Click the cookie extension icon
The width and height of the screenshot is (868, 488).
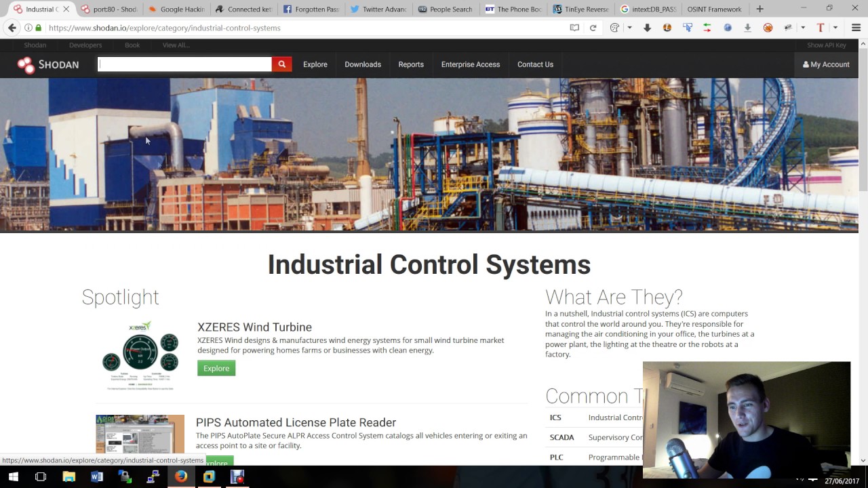(x=615, y=28)
